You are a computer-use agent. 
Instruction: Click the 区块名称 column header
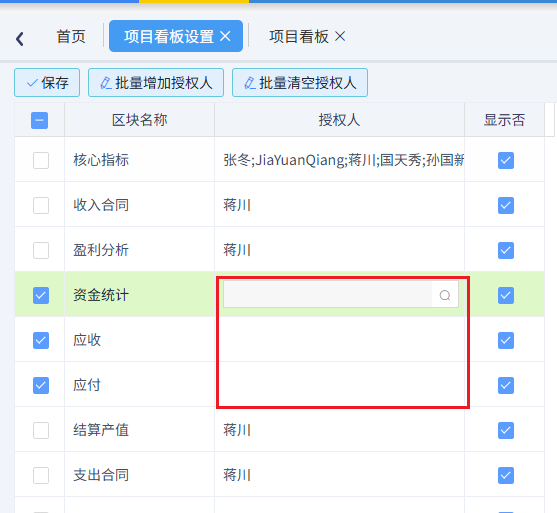[140, 120]
